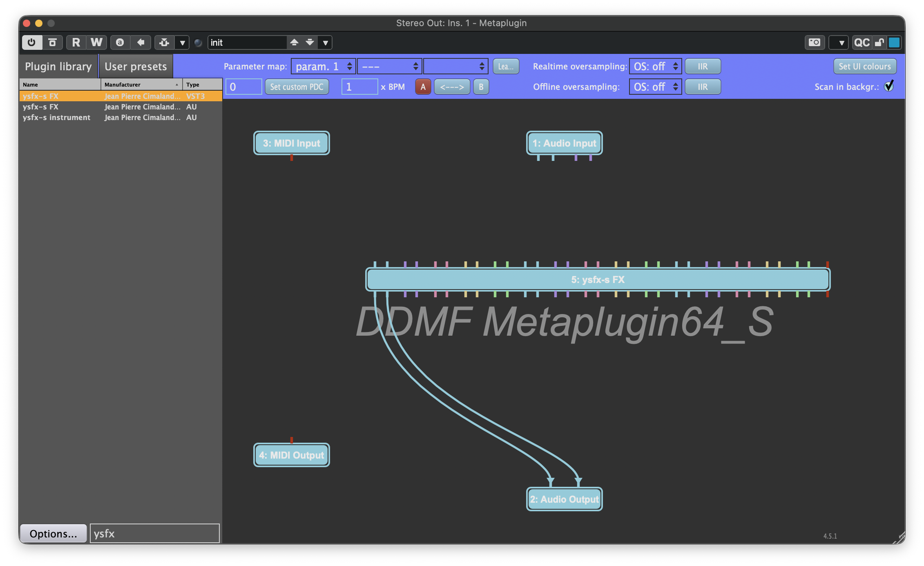
Task: Click the window resize grip at bottom-right
Action: tap(899, 538)
